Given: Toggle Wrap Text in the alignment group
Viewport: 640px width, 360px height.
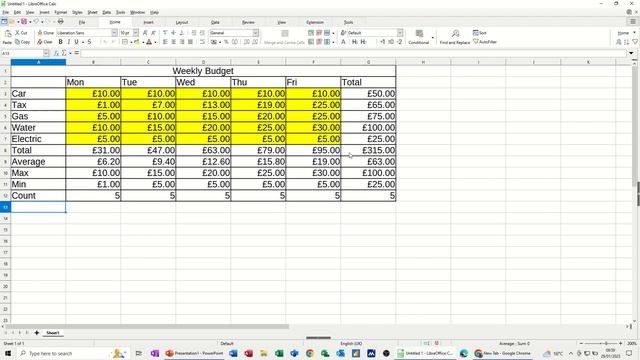Looking at the screenshot, I should point(202,42).
